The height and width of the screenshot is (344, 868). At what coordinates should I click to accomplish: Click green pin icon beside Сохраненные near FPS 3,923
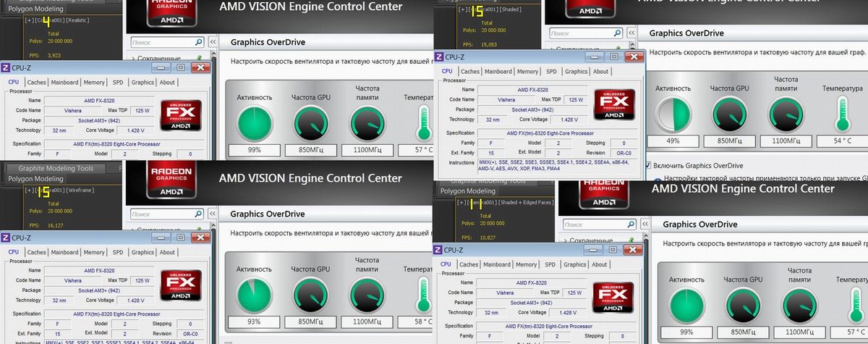coord(200,59)
